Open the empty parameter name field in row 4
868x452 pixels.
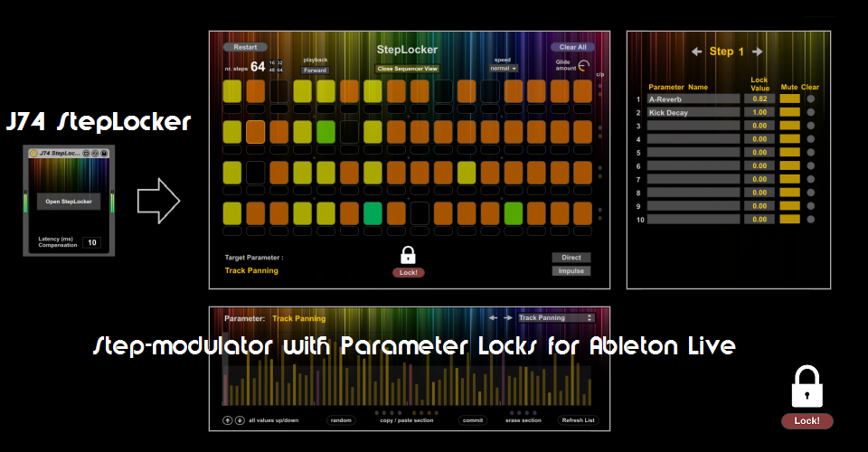click(693, 139)
